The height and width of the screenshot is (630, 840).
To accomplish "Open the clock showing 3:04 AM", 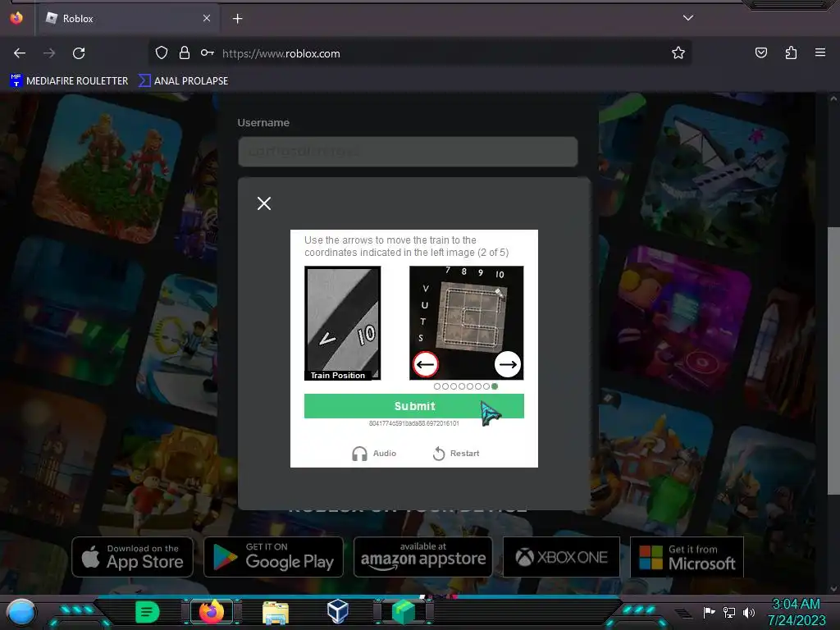I will point(797,612).
